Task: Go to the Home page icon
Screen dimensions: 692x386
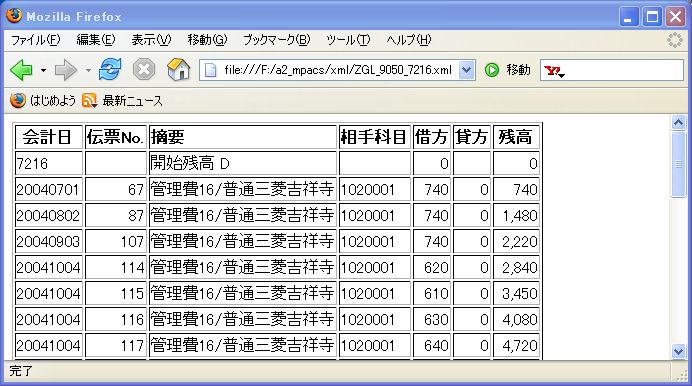Action: click(179, 70)
